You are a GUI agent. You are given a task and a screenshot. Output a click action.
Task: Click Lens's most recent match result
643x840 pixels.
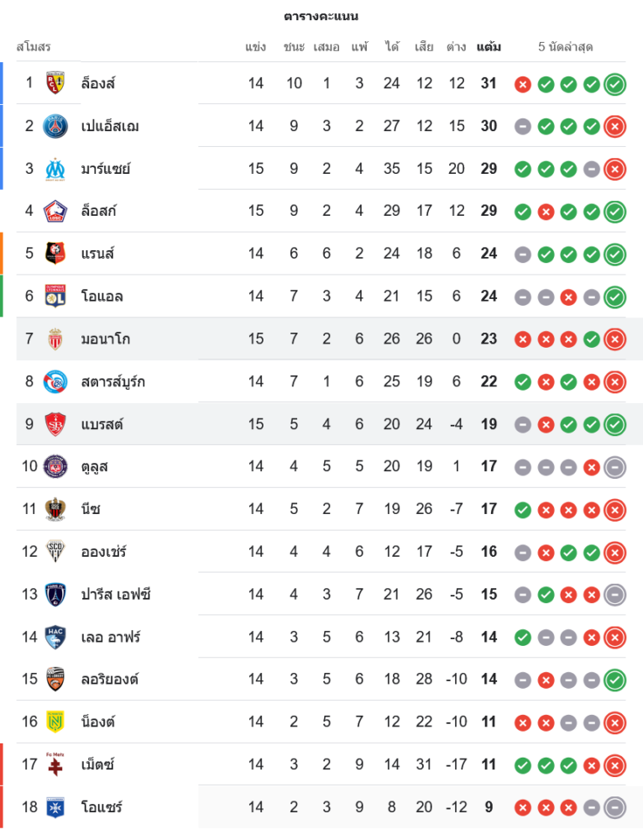click(614, 84)
